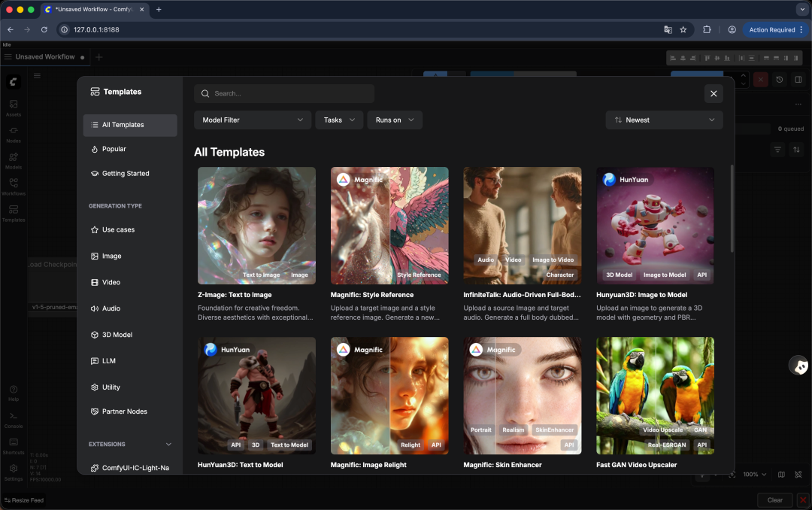Open Magnific Style Reference template thumbnail

click(389, 226)
